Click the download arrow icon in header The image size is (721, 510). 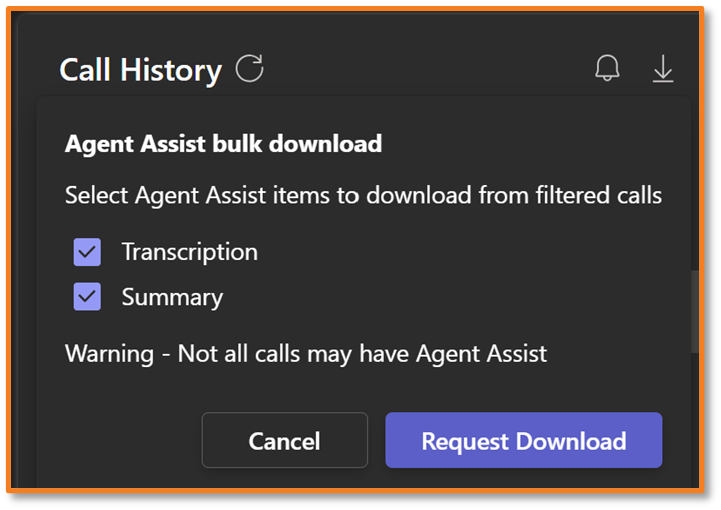(663, 69)
